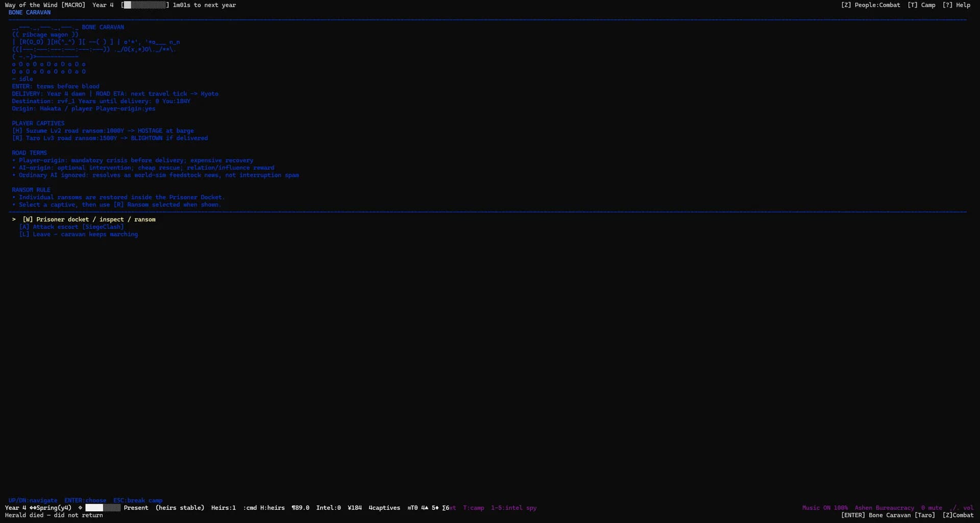Viewport: 980px width, 523px height.
Task: Click ENTER:choose hint
Action: pyautogui.click(x=85, y=501)
